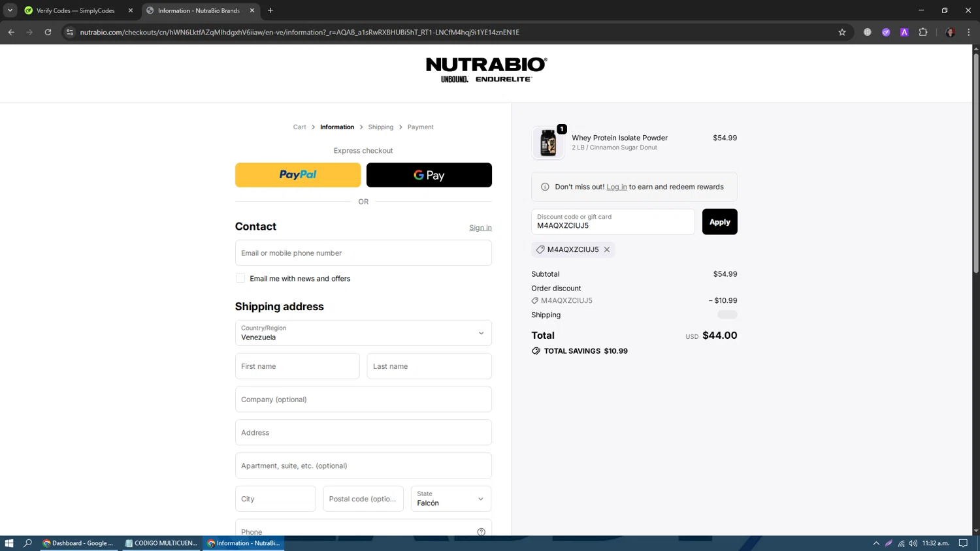Reload the NutraBio checkout page
Screen dimensions: 980x551
48,32
